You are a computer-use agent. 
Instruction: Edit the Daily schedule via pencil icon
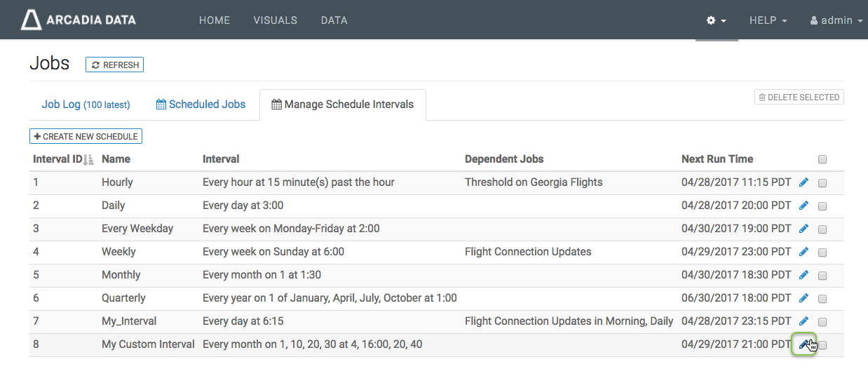point(803,206)
